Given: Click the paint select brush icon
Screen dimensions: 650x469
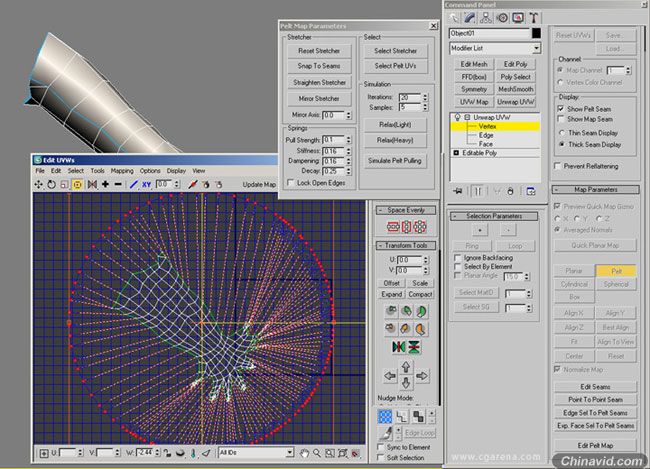Looking at the screenshot, I should click(x=386, y=433).
